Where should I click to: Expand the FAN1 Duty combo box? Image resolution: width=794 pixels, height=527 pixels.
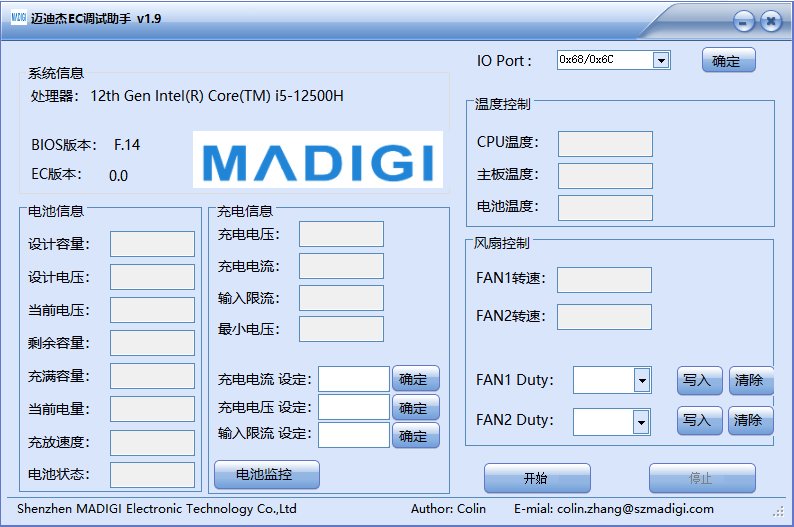click(641, 380)
